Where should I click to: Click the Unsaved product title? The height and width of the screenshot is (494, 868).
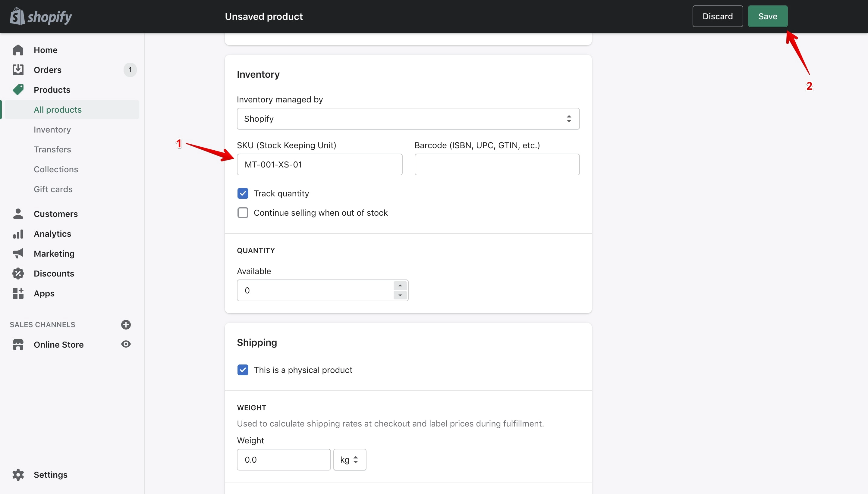(264, 16)
